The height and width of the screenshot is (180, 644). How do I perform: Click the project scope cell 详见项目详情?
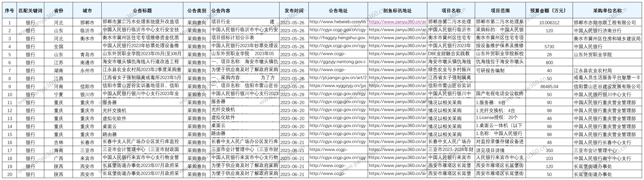[500, 150]
